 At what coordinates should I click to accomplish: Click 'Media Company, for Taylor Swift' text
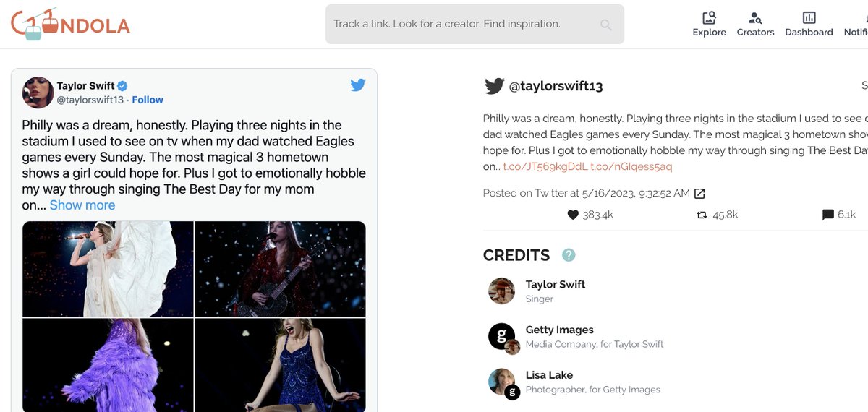tap(595, 344)
